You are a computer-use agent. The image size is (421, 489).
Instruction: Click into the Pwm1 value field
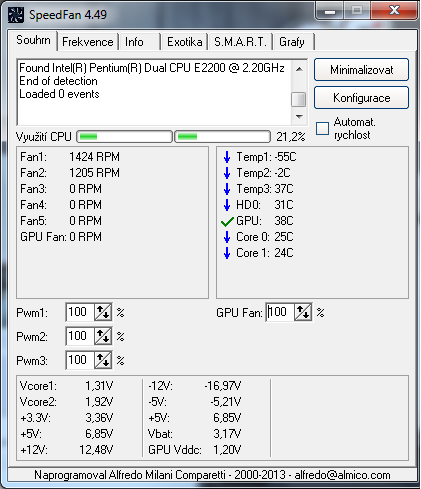click(80, 312)
